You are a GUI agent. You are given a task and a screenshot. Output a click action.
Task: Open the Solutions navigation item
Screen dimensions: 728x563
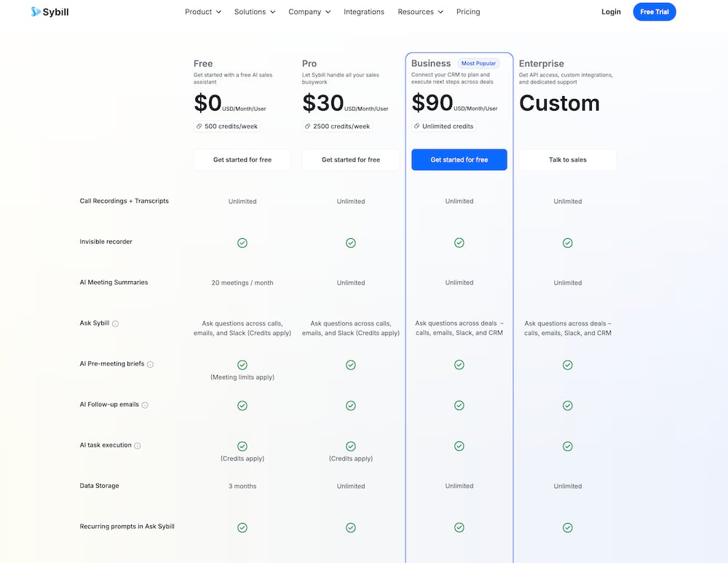[x=254, y=12]
